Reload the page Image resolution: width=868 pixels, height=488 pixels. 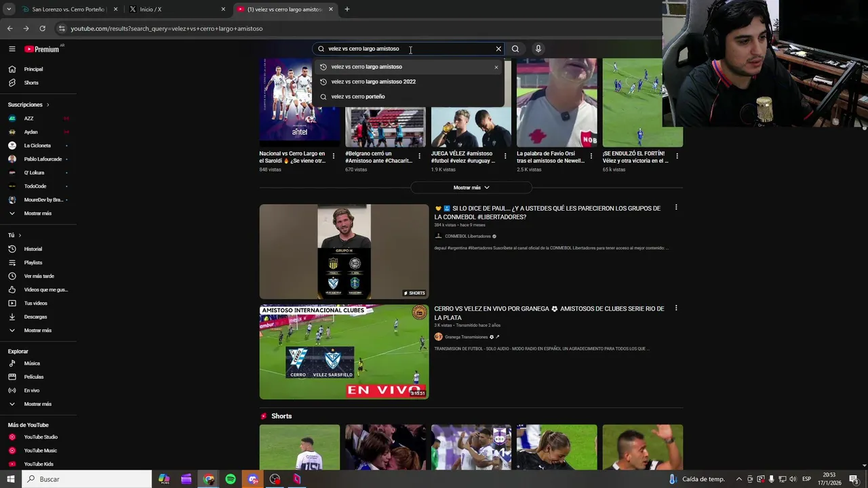(x=42, y=28)
